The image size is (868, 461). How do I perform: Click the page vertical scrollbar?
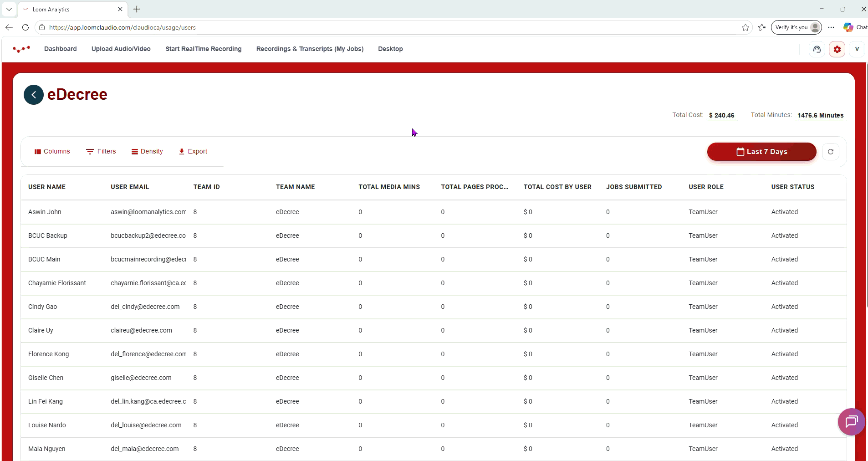[867, 184]
